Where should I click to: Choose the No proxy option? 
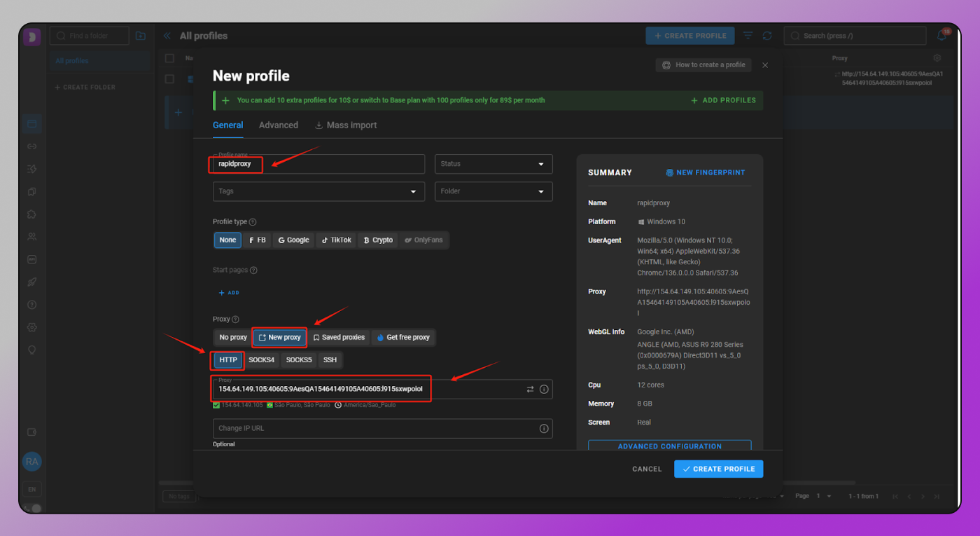click(x=233, y=338)
